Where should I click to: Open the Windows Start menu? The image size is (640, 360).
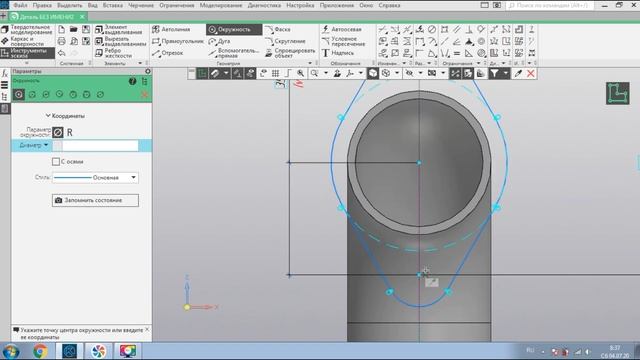[11, 351]
